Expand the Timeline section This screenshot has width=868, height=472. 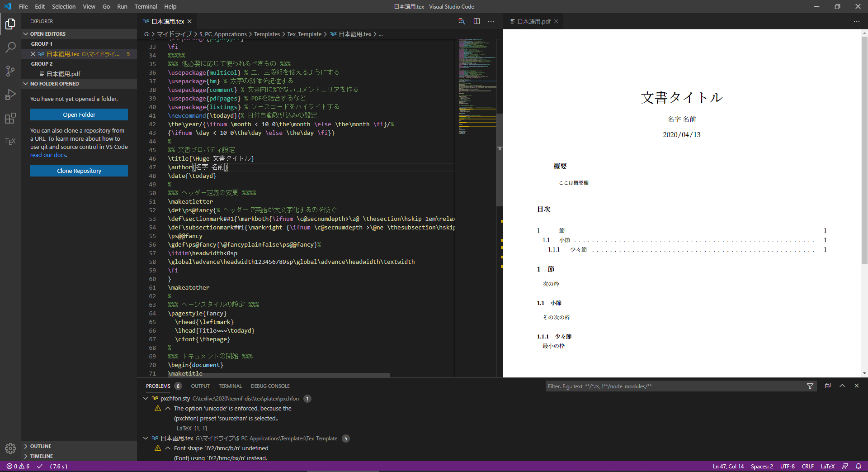[26, 456]
